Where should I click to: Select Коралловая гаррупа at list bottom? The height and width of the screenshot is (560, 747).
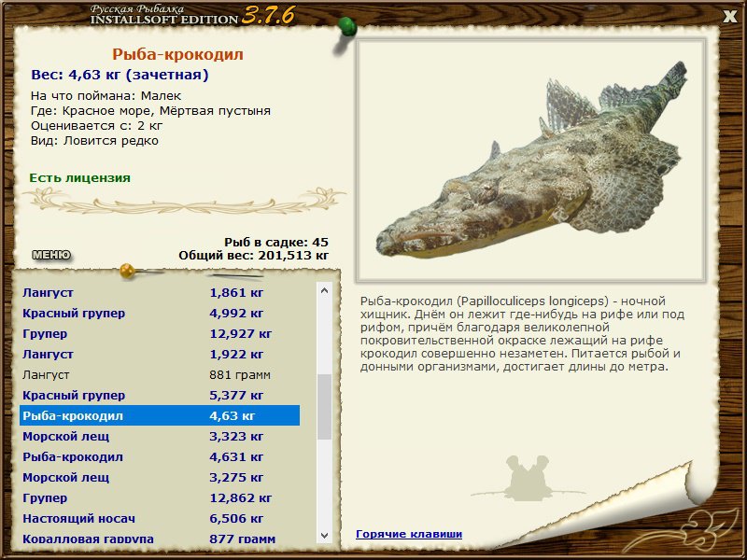point(159,539)
